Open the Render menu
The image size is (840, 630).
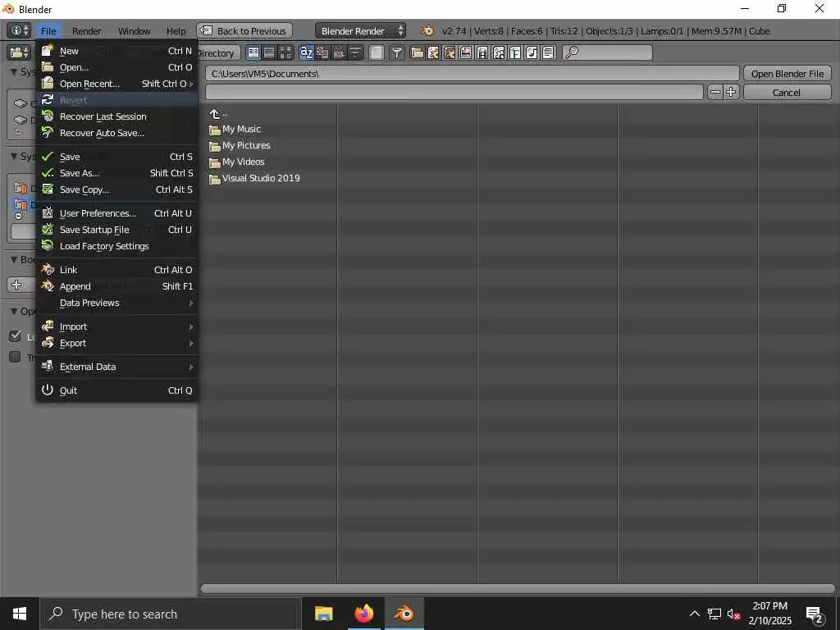tap(87, 31)
